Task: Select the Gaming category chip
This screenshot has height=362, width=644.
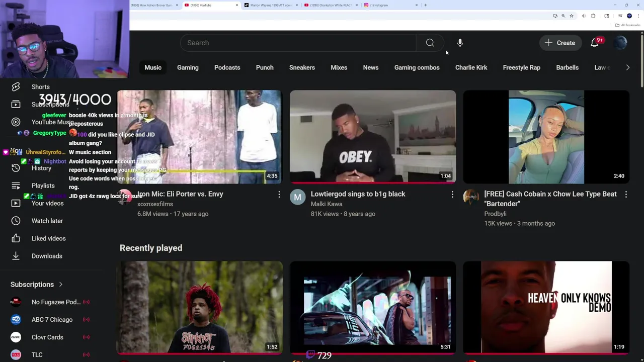Action: [x=188, y=67]
